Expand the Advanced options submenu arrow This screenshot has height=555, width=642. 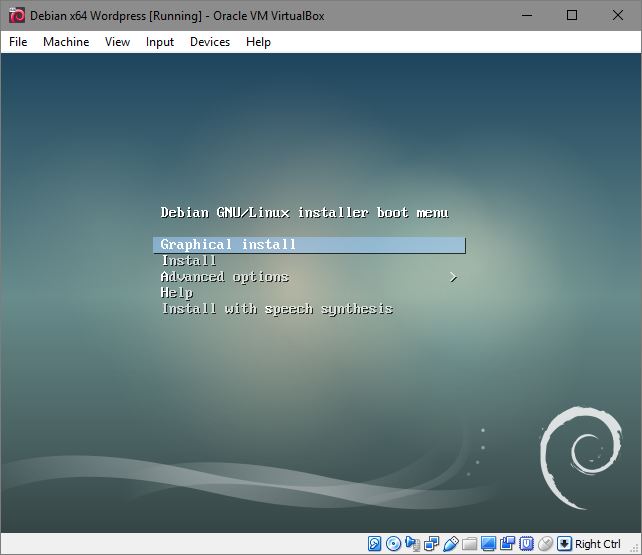pos(453,277)
